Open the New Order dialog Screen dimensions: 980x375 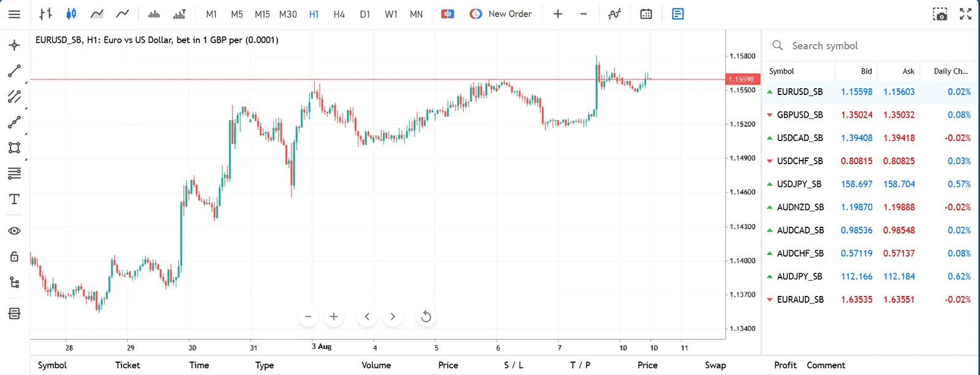pos(501,14)
